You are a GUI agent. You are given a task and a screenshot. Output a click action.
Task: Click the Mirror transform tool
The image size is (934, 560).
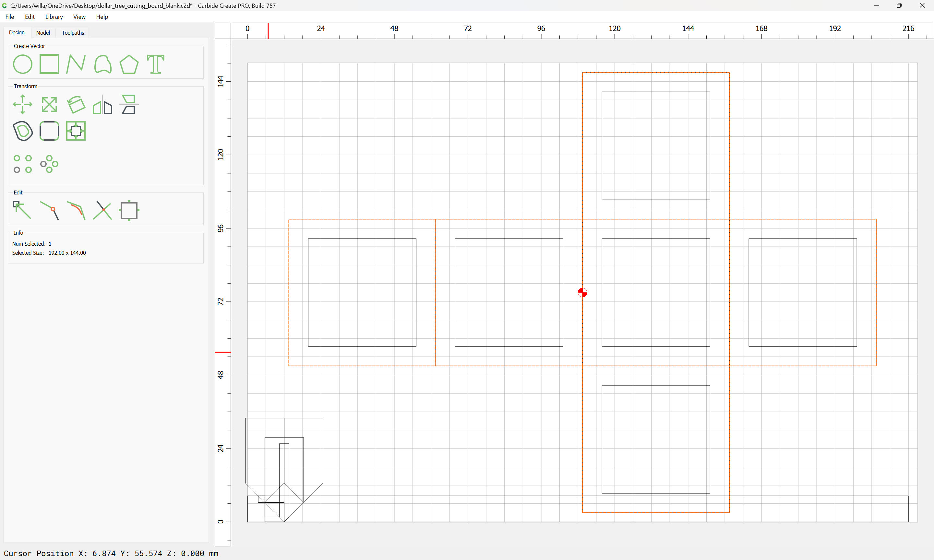click(x=103, y=105)
